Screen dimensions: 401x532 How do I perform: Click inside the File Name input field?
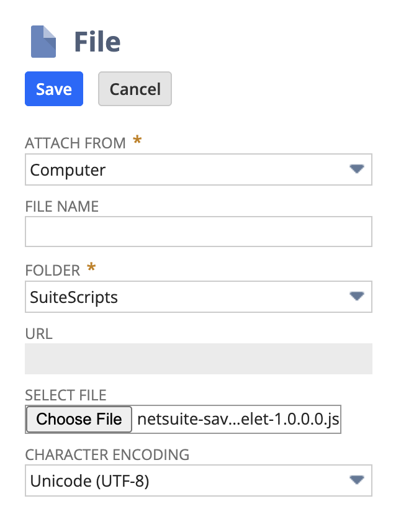pyautogui.click(x=186, y=232)
